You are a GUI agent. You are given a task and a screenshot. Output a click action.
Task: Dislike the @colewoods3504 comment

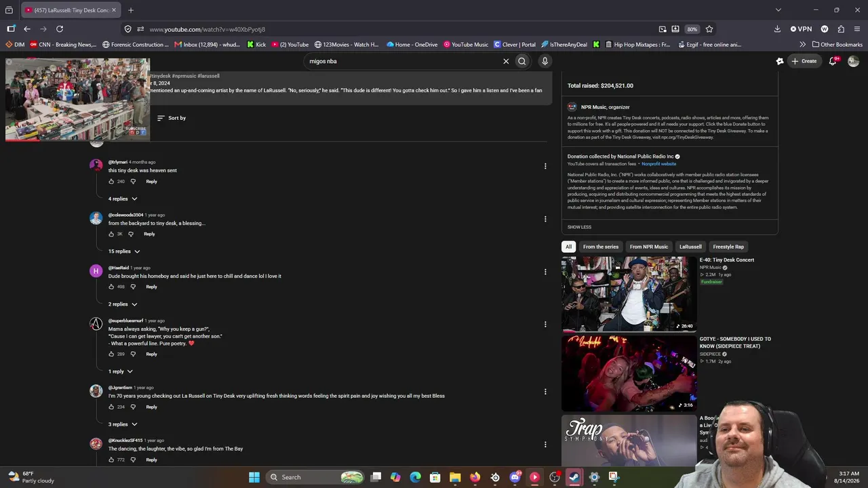pos(131,235)
